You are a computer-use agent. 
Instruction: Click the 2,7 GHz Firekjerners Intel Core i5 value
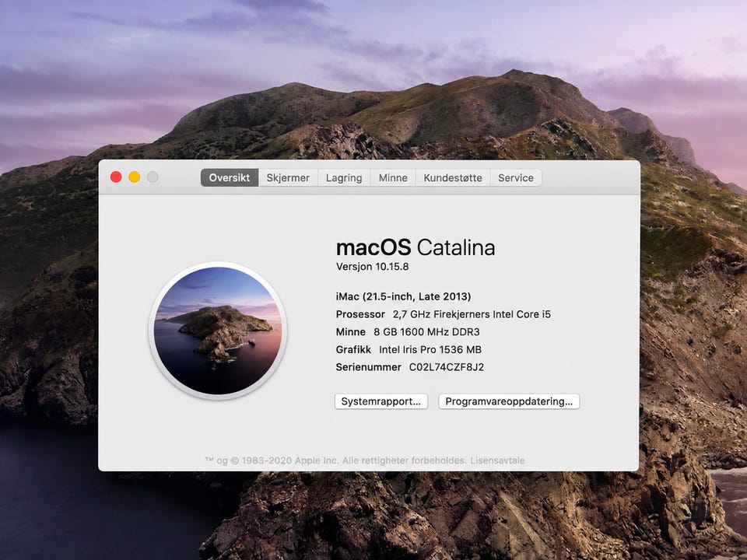(472, 314)
